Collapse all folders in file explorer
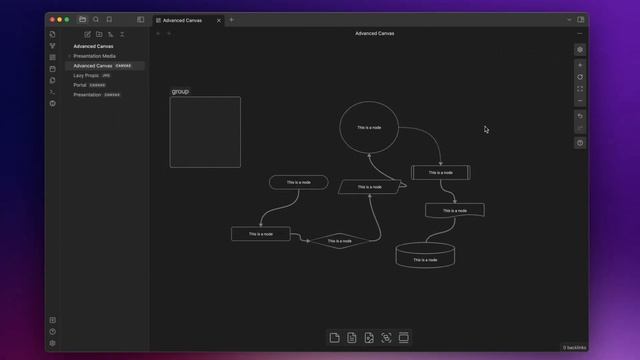The height and width of the screenshot is (360, 640). click(x=122, y=34)
